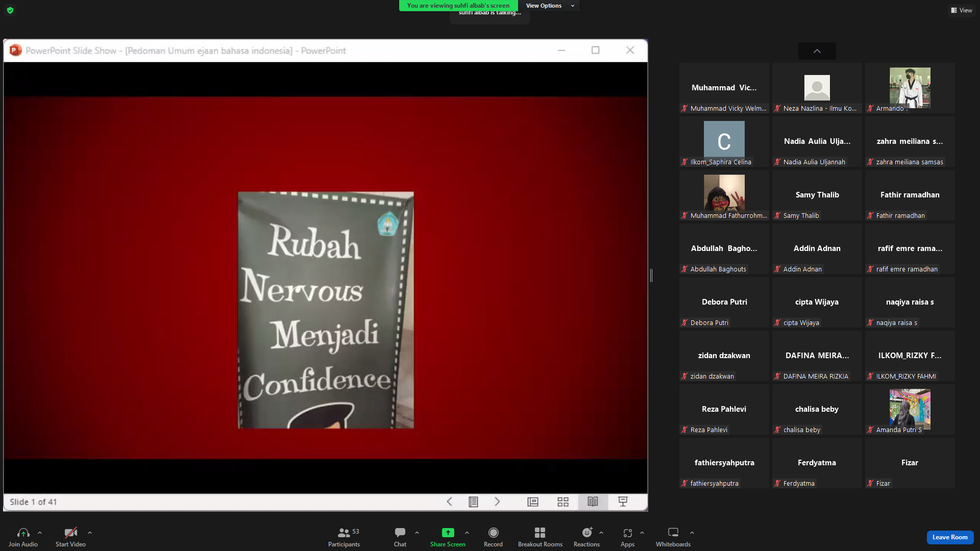Switch to Slide Sorter view
Image resolution: width=980 pixels, height=551 pixels.
[563, 502]
